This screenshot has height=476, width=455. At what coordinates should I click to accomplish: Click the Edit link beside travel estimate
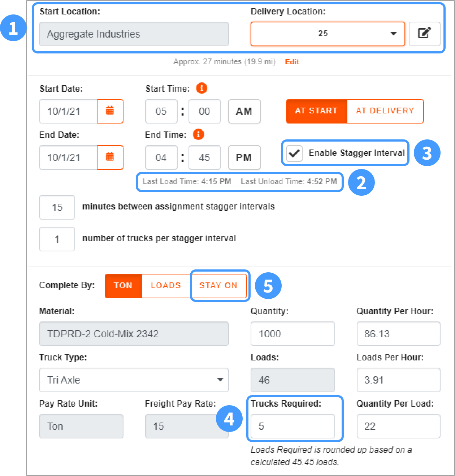tap(292, 62)
